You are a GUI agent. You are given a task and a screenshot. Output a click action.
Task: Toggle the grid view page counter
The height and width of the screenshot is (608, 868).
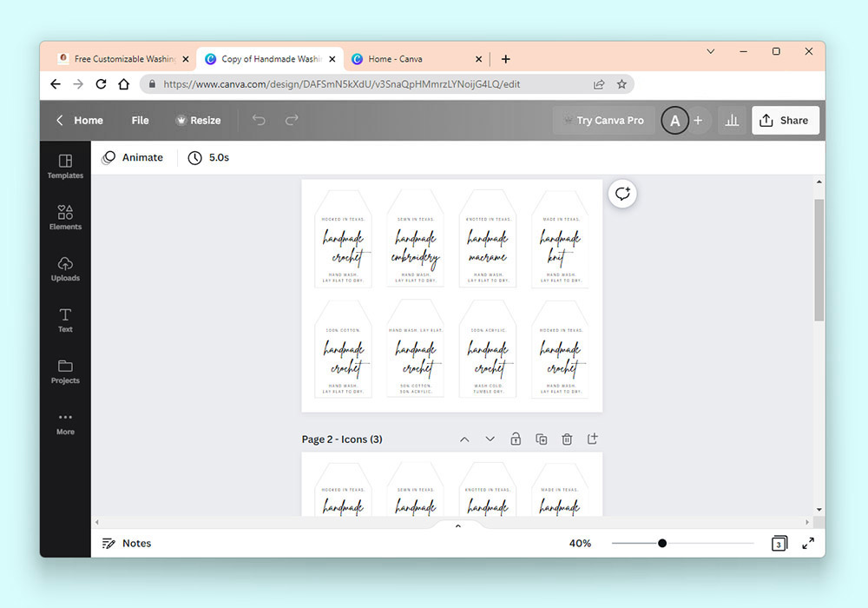point(779,543)
